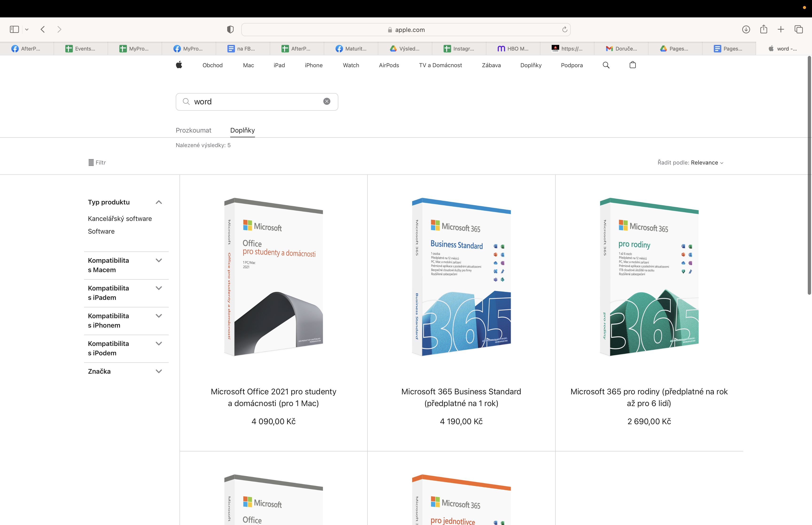The width and height of the screenshot is (812, 525).
Task: Clear the word search field
Action: (326, 101)
